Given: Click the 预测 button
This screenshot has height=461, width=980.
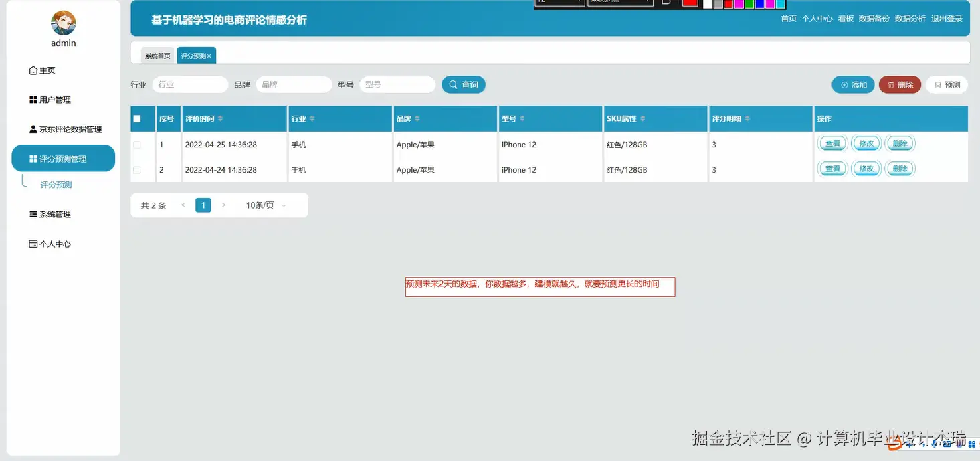Looking at the screenshot, I should point(947,84).
